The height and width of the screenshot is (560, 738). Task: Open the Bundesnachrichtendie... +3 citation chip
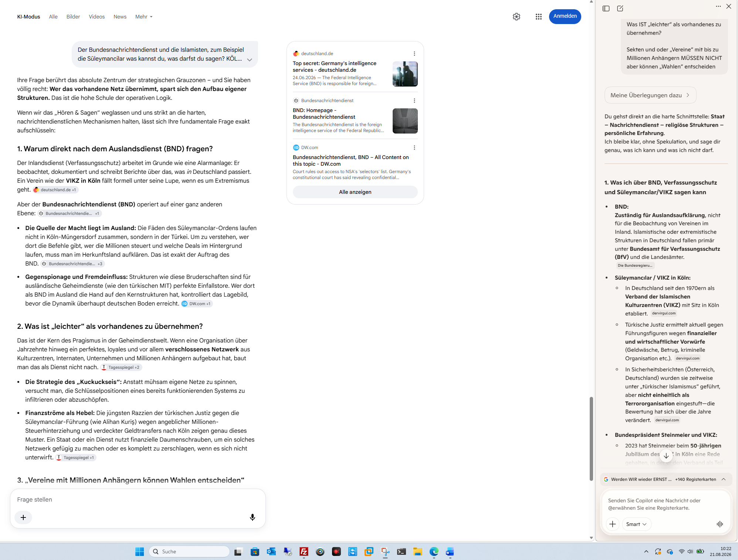point(72,264)
